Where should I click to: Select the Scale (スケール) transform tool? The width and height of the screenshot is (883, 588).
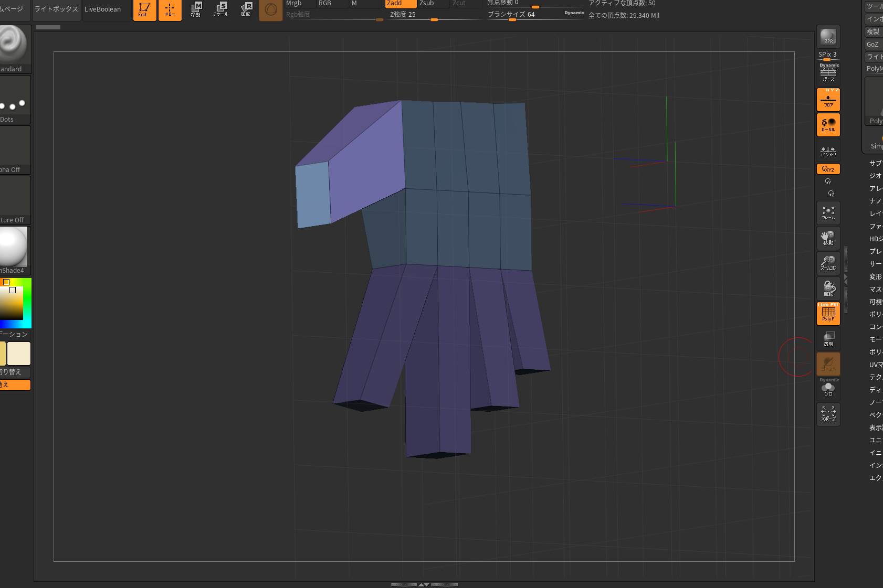coord(221,9)
